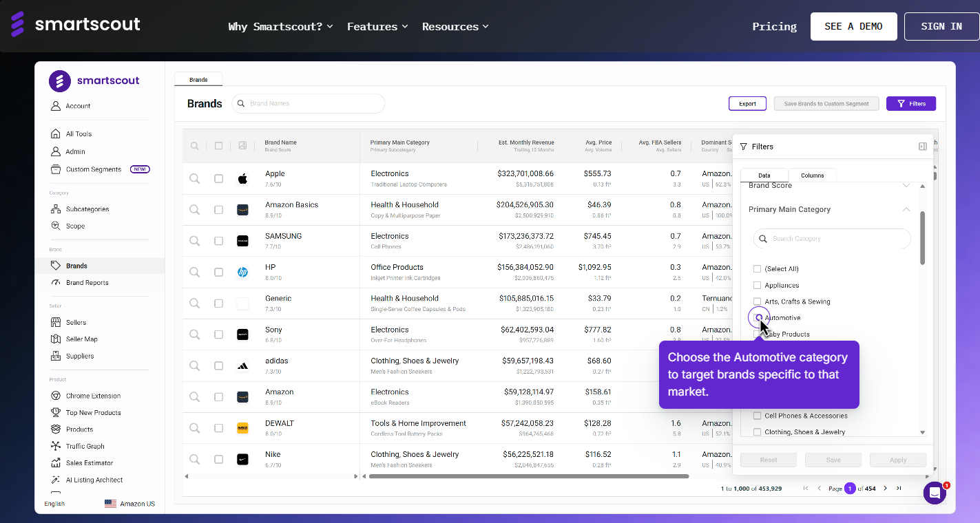This screenshot has height=523, width=980.
Task: Click Save in the Filters panel
Action: click(833, 460)
